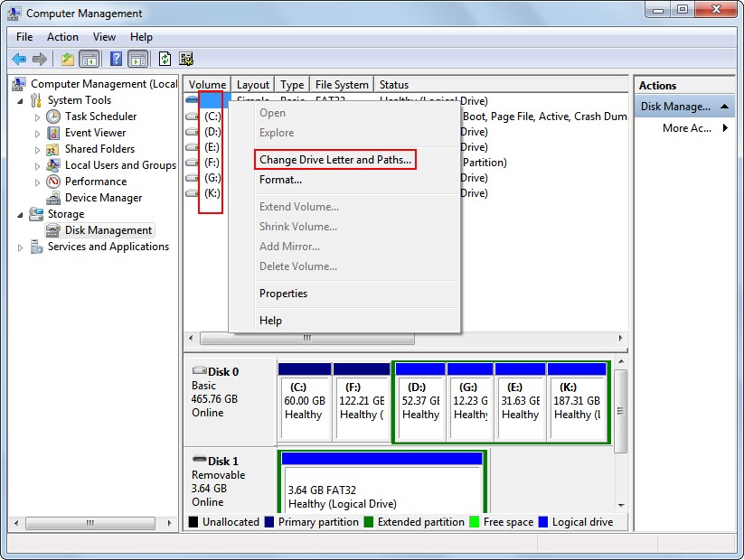Open the Action menu
This screenshot has width=744, height=560.
pos(62,37)
